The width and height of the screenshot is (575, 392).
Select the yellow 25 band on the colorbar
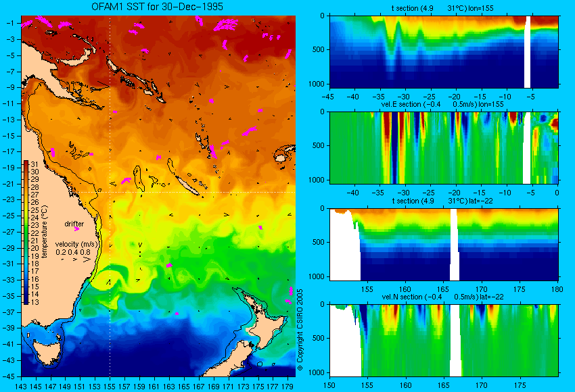point(26,210)
